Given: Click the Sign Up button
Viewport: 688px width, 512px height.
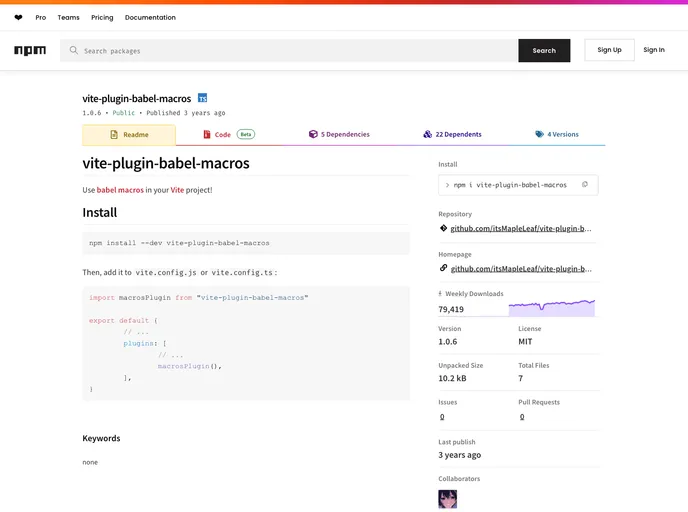Looking at the screenshot, I should (x=609, y=50).
